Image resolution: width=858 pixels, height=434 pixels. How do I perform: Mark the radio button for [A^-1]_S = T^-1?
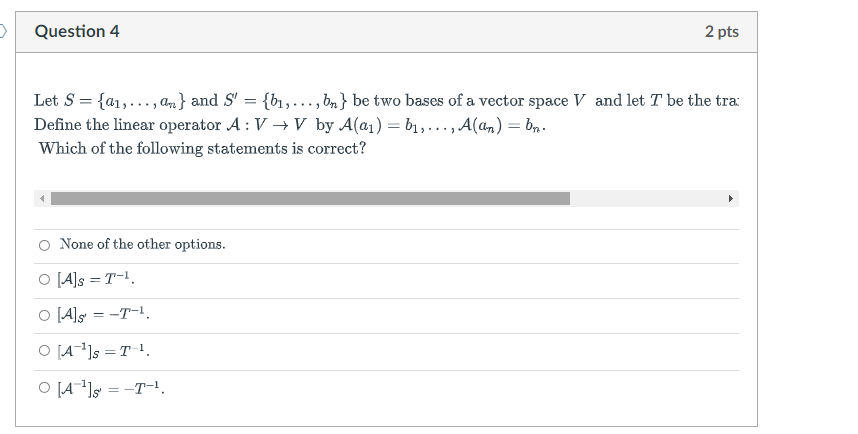[x=44, y=351]
